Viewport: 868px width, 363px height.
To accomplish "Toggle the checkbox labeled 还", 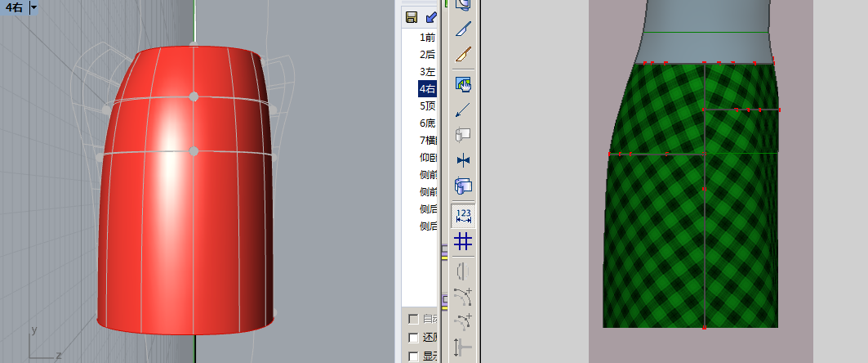I will point(413,338).
